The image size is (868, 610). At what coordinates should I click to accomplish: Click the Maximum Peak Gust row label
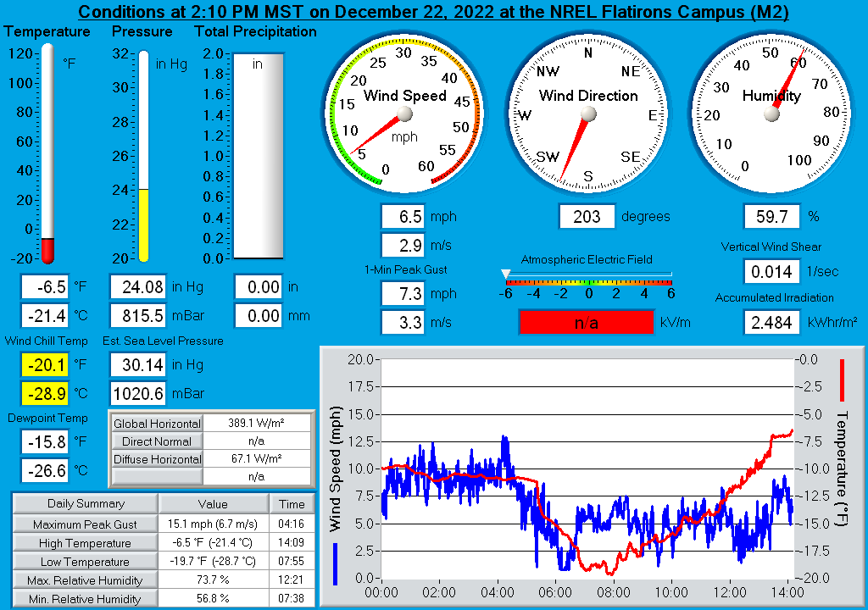(86, 524)
